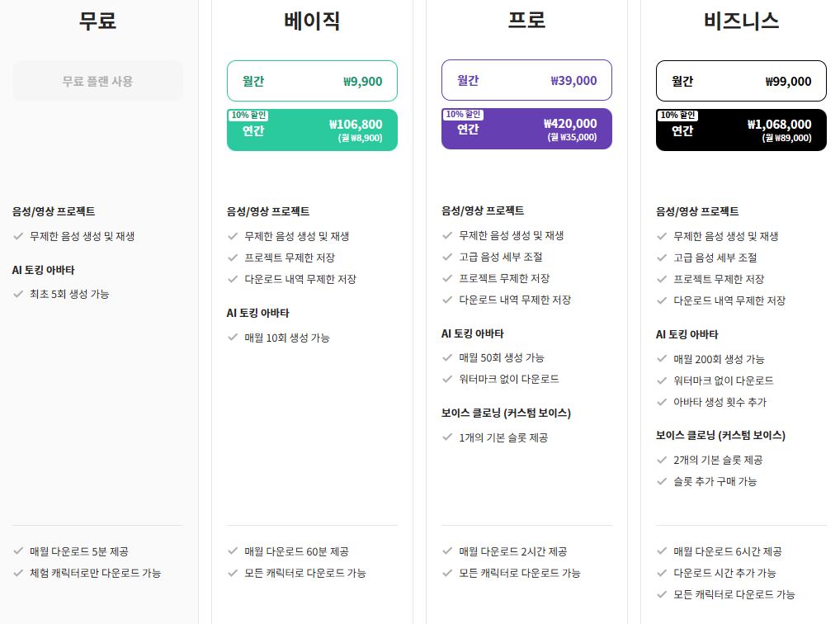Click the AI 토킹 아바타 heading in 베이직 column
Image resolution: width=840 pixels, height=624 pixels.
[x=258, y=313]
